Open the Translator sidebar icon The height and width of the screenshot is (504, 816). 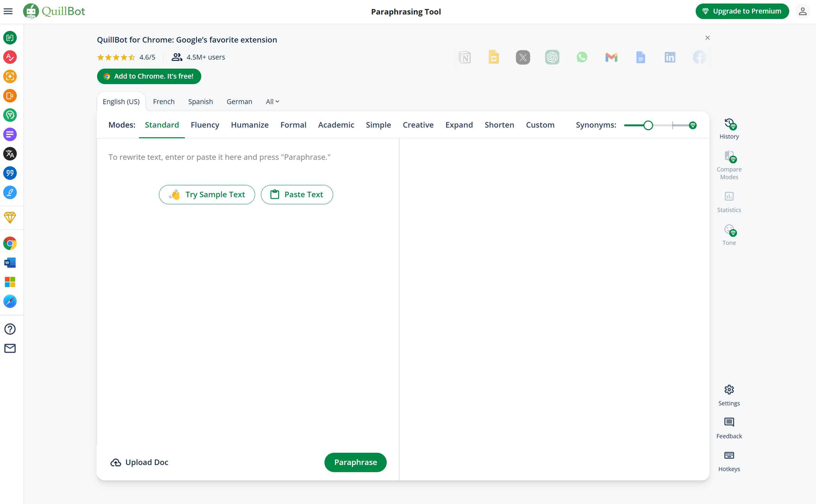(x=10, y=154)
